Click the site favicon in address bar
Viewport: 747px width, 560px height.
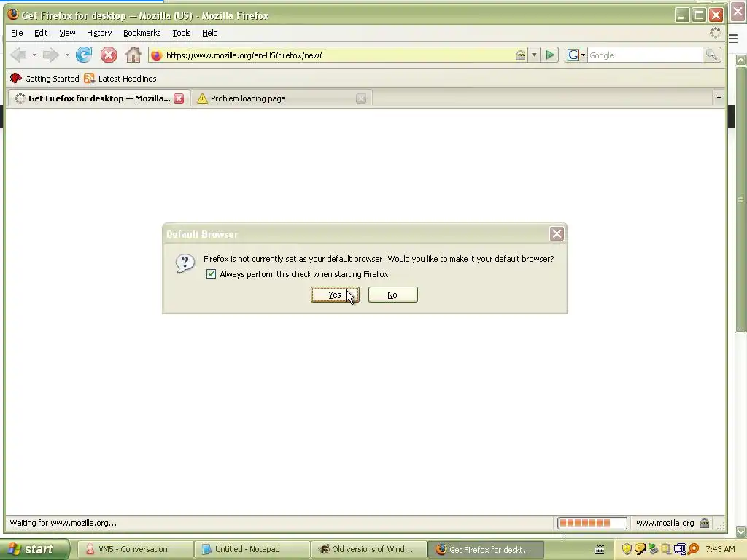tap(156, 55)
